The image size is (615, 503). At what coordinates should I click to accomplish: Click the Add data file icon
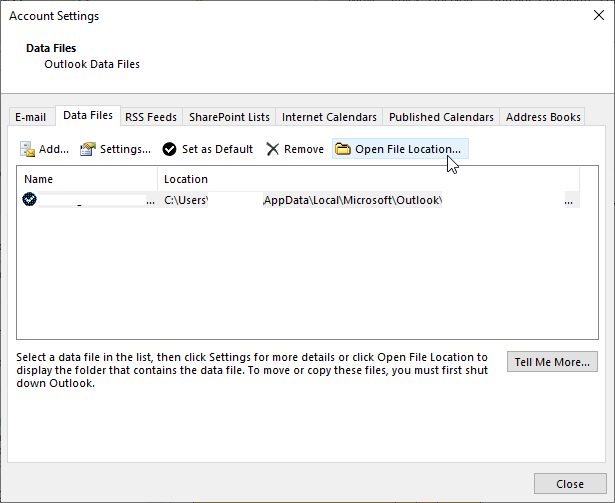tap(27, 149)
